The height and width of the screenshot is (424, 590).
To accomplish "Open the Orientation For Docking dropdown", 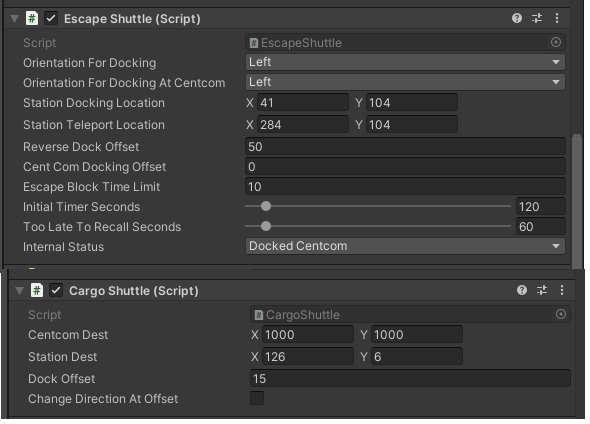I will [x=405, y=62].
